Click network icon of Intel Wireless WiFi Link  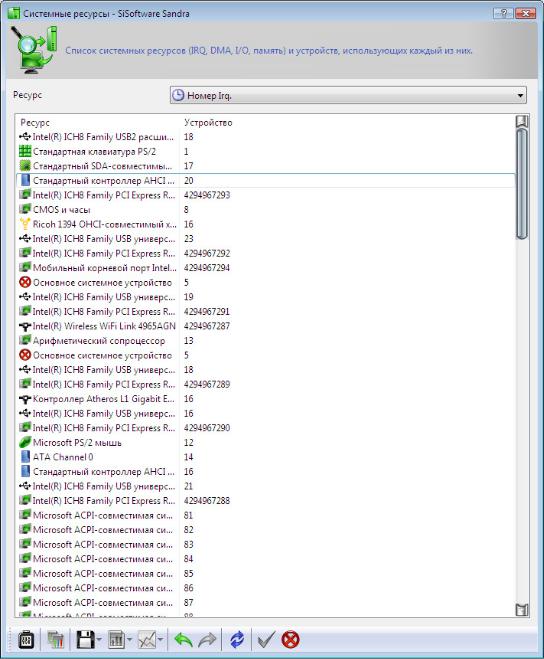click(x=25, y=326)
